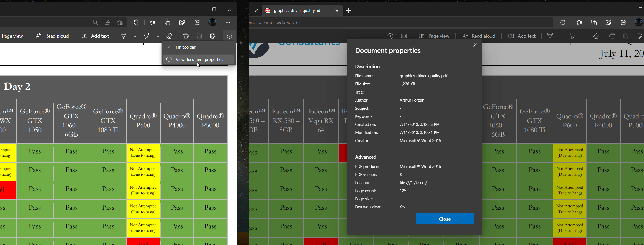Click the Author value Arthur Forzon

412,100
